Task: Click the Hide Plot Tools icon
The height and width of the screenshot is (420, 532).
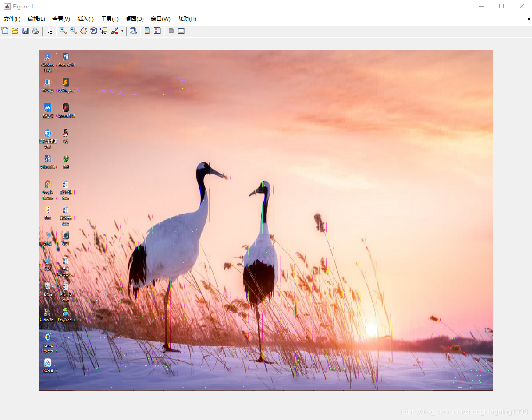Action: (171, 31)
